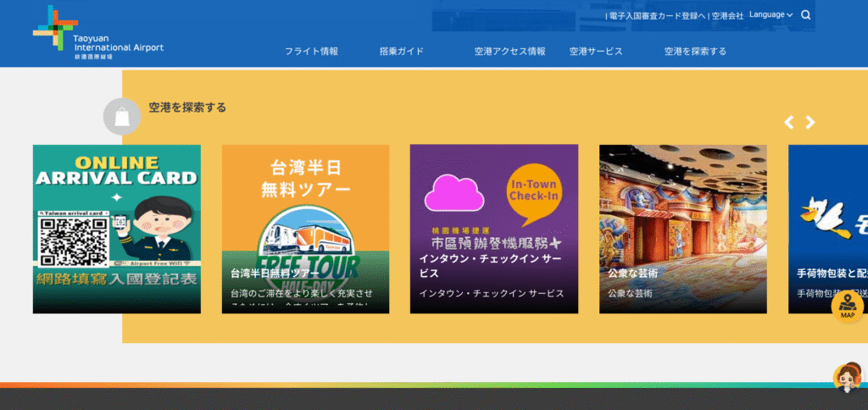Open the In-Town Check-In card
The width and height of the screenshot is (868, 410).
point(494,229)
